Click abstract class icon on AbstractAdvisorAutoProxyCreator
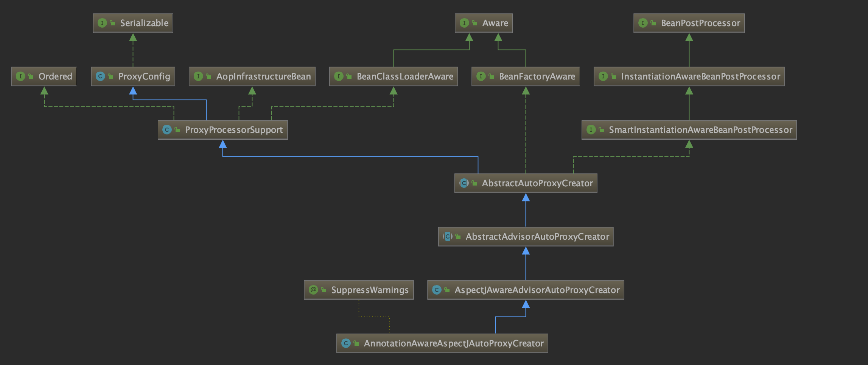The height and width of the screenshot is (365, 868). point(448,237)
